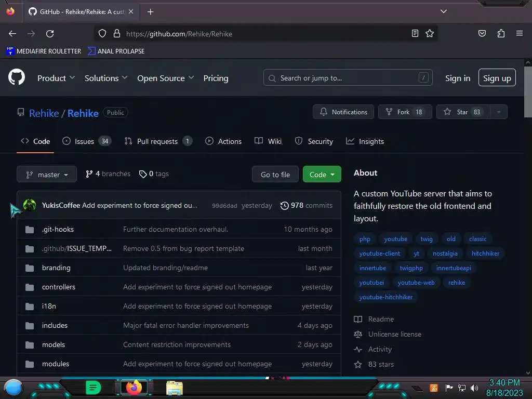Screen dimensions: 532x399
Task: Open Pocket save icon in toolbar
Action: coord(482,33)
